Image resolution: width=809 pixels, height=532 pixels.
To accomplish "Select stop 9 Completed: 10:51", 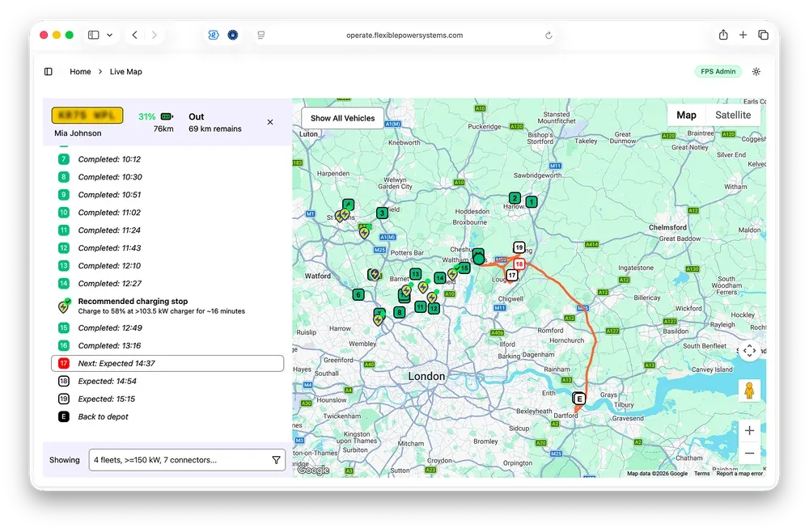I will (x=167, y=195).
